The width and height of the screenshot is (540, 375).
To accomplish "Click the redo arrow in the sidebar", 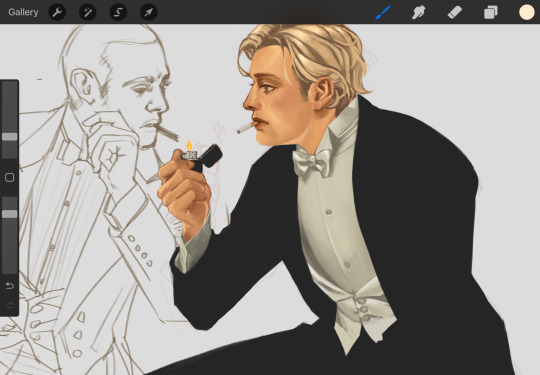I will click(x=10, y=305).
